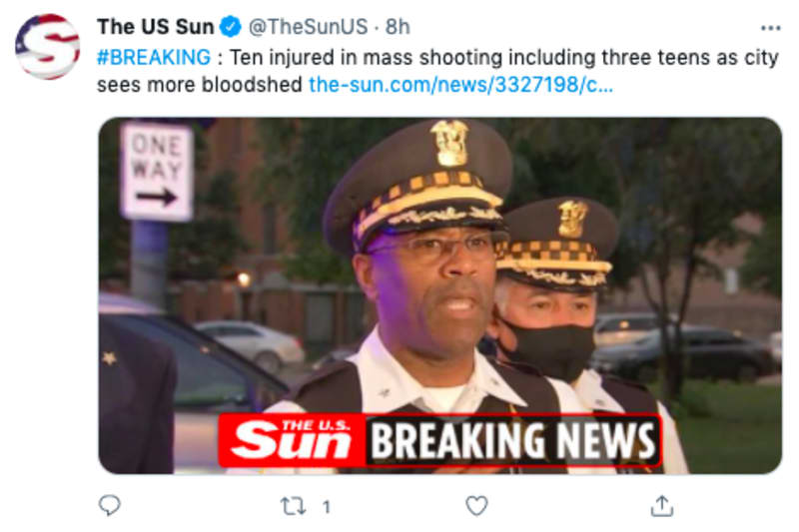
Task: Click the tweet text about mass shooting
Action: [437, 71]
